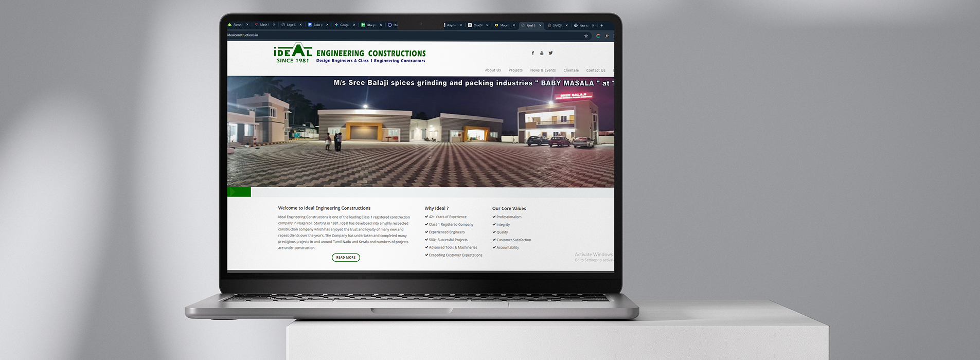Image resolution: width=980 pixels, height=360 pixels.
Task: Click the green slider arrow control
Action: coord(234,192)
